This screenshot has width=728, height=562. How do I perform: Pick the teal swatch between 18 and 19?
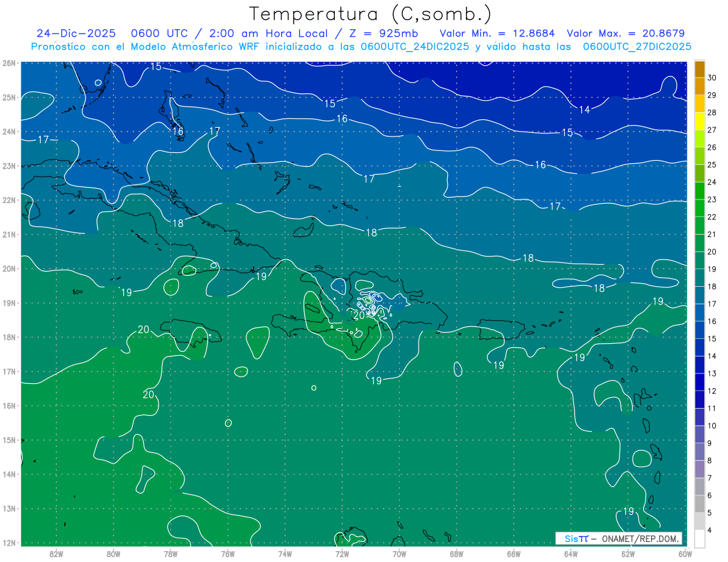pyautogui.click(x=699, y=278)
